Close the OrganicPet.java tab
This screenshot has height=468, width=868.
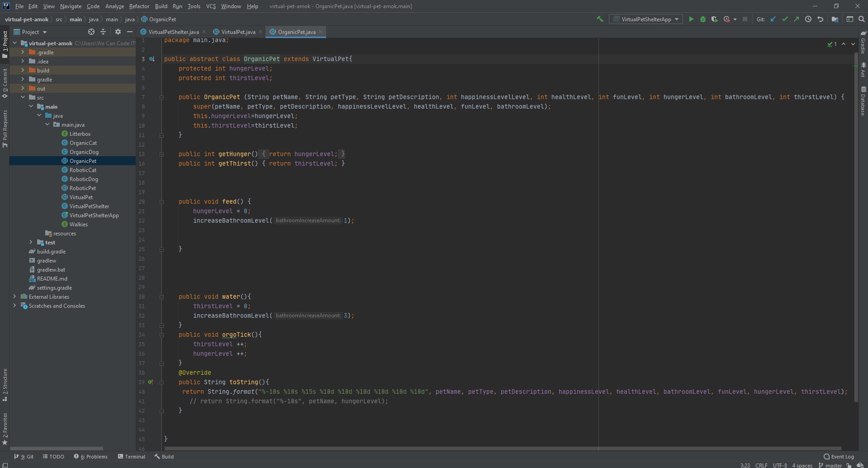tap(321, 32)
